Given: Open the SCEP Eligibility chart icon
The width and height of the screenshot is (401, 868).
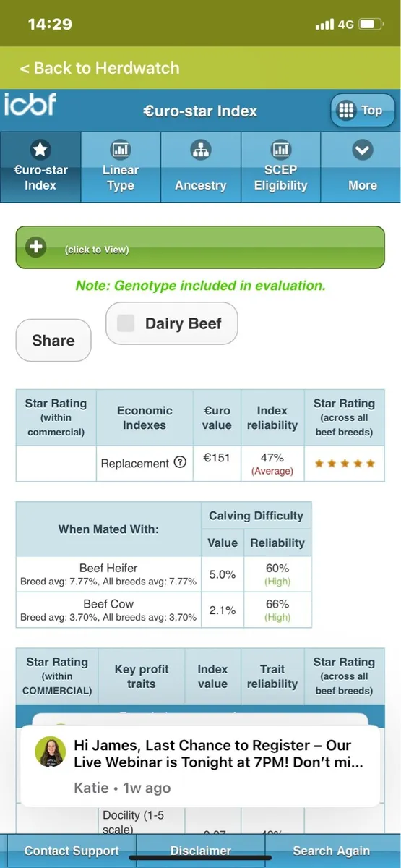Looking at the screenshot, I should [280, 150].
